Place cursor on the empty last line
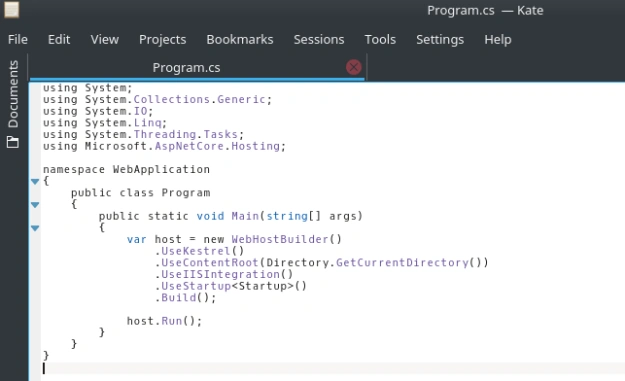 point(333,368)
